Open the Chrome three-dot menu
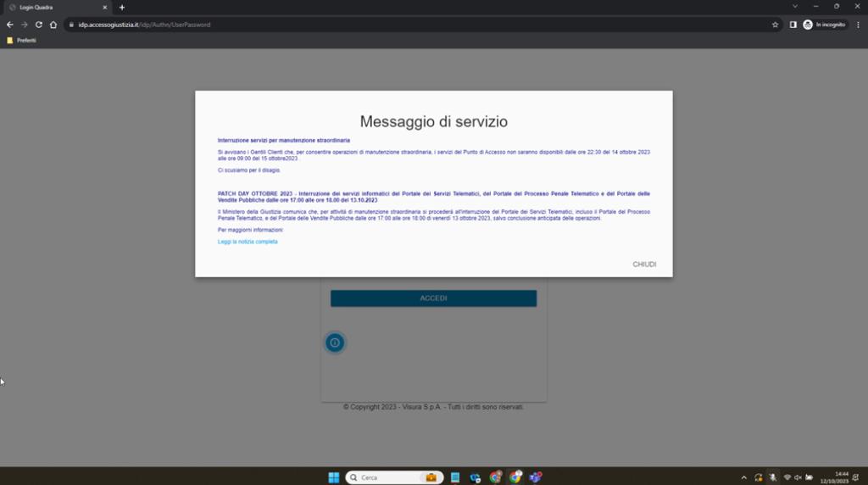 (x=858, y=25)
